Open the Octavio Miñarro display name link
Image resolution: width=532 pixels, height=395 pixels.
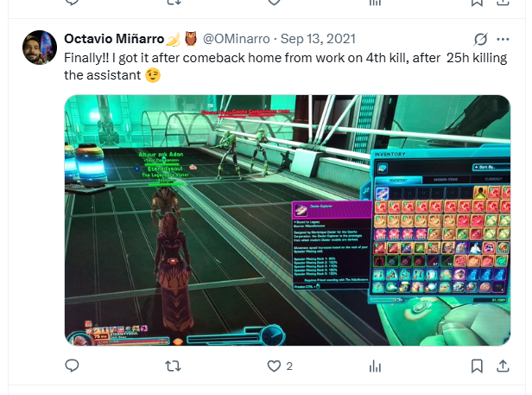114,39
